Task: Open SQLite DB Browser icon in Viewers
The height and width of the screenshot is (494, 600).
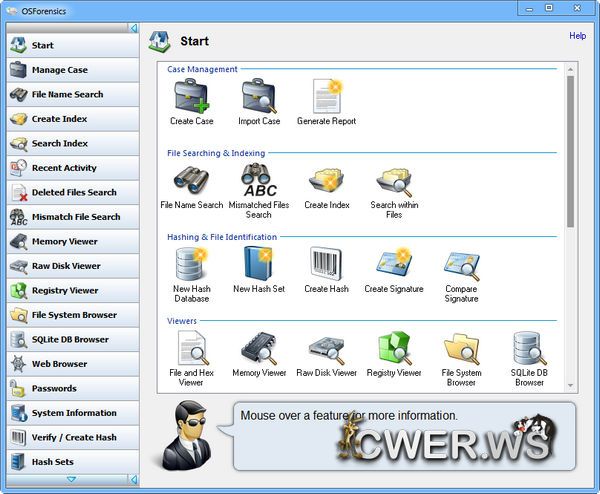Action: [x=529, y=348]
